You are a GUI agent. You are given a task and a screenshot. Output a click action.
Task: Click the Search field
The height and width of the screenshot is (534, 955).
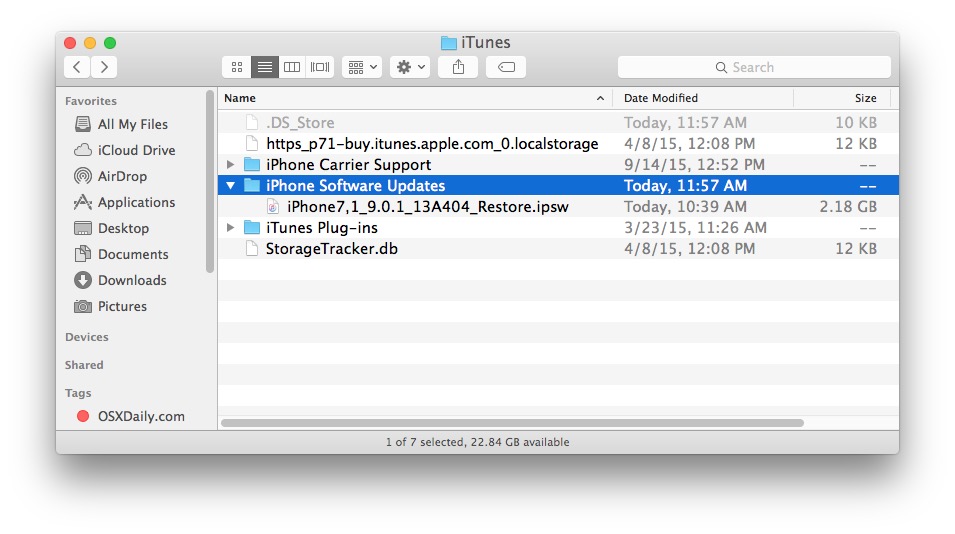(754, 67)
